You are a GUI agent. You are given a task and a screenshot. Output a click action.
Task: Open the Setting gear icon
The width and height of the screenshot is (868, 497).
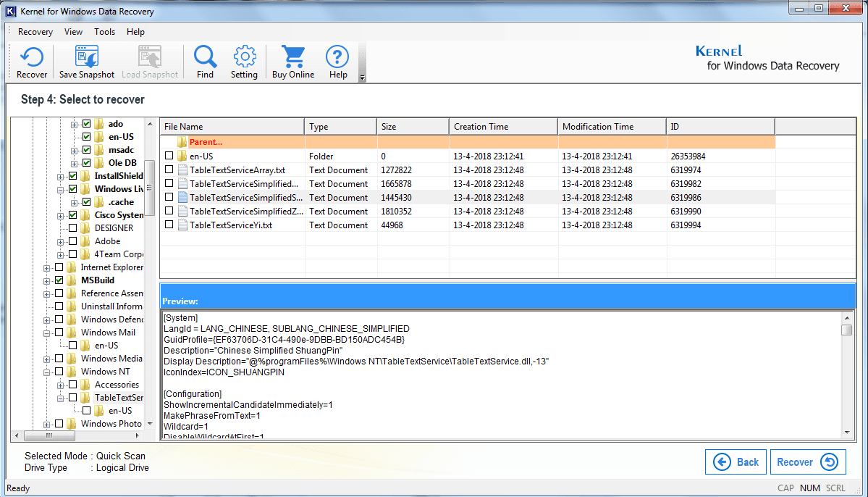pyautogui.click(x=244, y=57)
